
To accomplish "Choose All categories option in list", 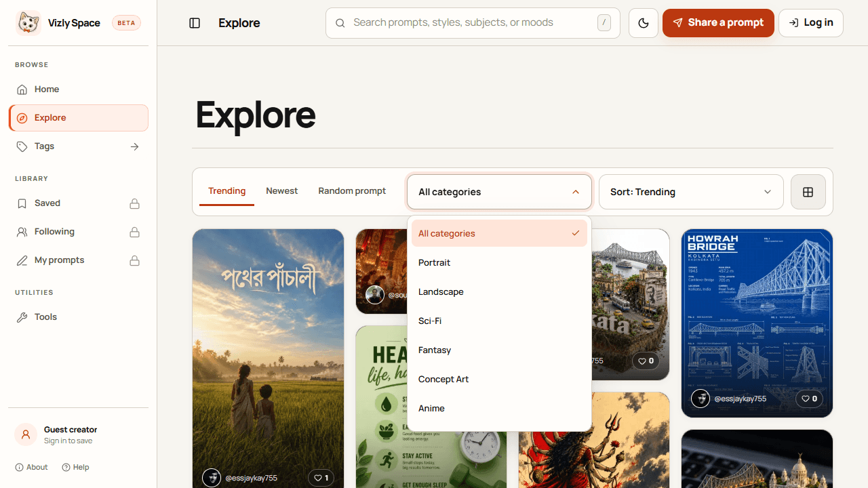I will point(499,233).
